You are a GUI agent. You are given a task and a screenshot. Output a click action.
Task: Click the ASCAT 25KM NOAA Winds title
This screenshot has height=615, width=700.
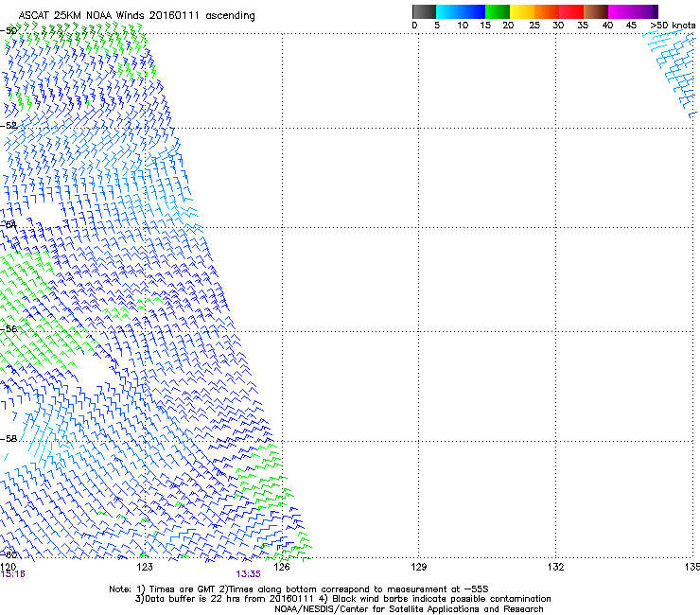pyautogui.click(x=136, y=15)
